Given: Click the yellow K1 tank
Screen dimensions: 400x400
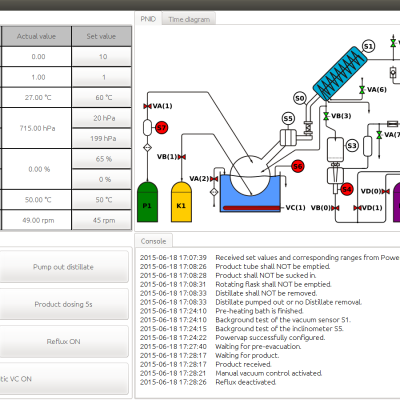Looking at the screenshot, I should click(181, 202).
